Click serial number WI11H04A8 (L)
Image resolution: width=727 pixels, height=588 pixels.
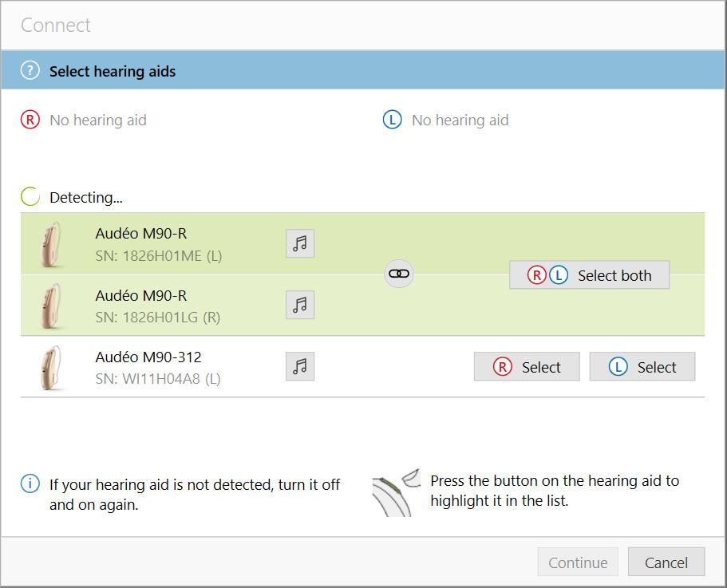coord(158,379)
